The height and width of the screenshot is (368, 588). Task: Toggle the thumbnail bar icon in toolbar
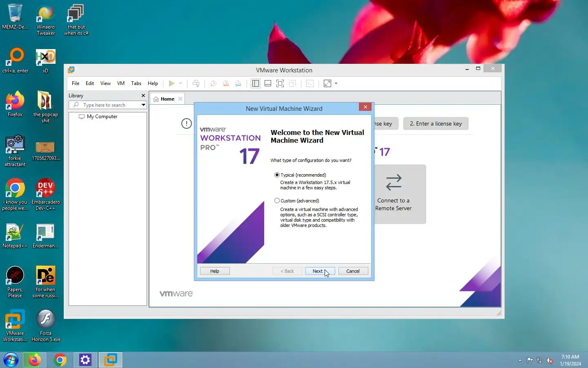click(x=268, y=83)
